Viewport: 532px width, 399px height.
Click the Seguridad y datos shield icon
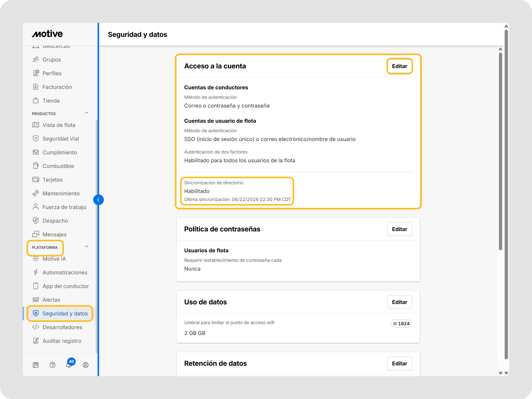point(36,314)
